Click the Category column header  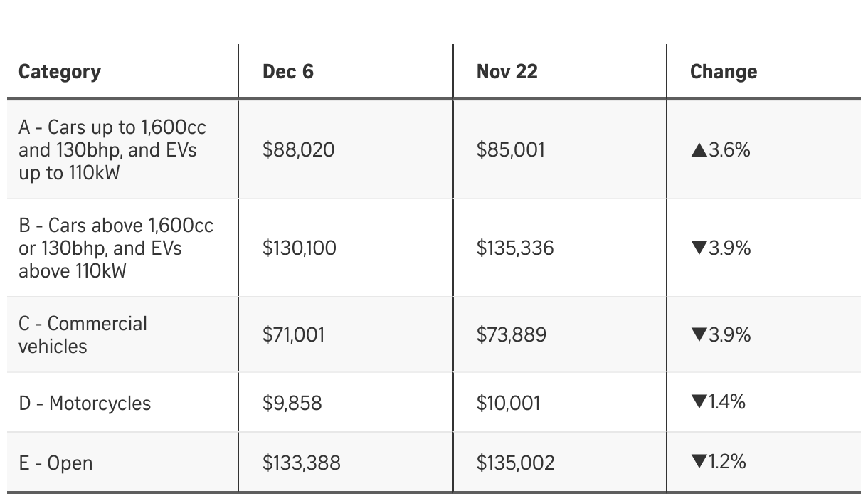tap(60, 72)
